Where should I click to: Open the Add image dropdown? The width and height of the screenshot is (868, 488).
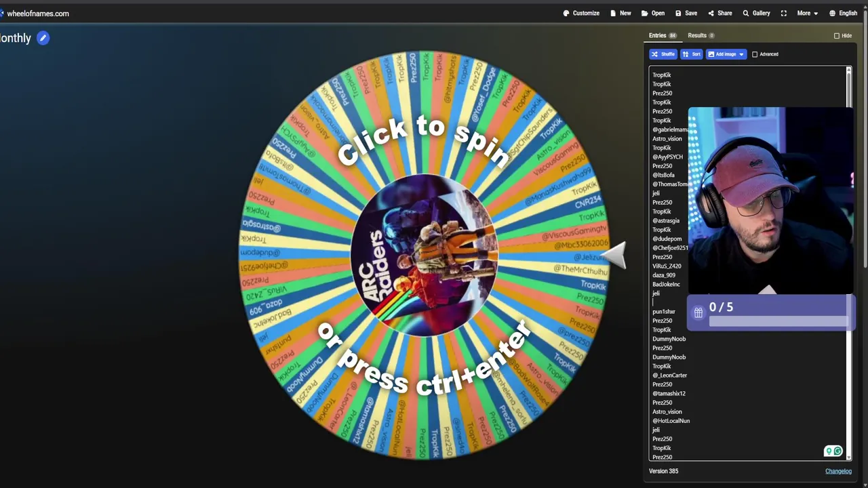(x=726, y=54)
